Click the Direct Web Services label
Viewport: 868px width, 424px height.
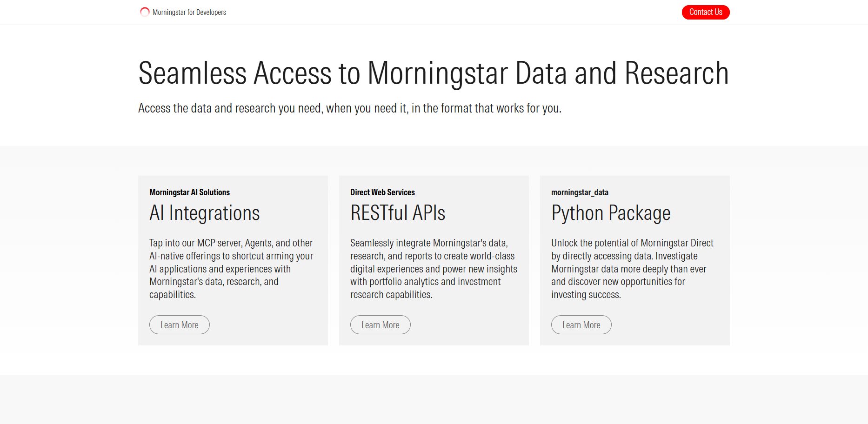tap(382, 192)
